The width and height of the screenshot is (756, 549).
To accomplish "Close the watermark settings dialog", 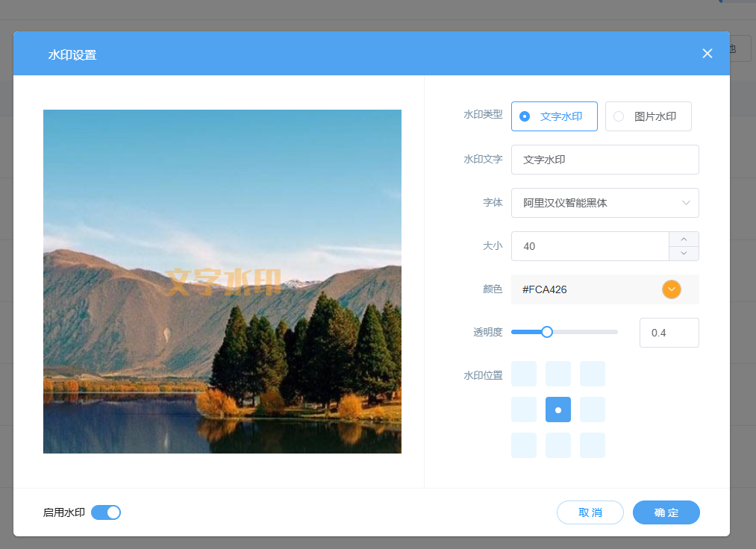I will click(707, 53).
